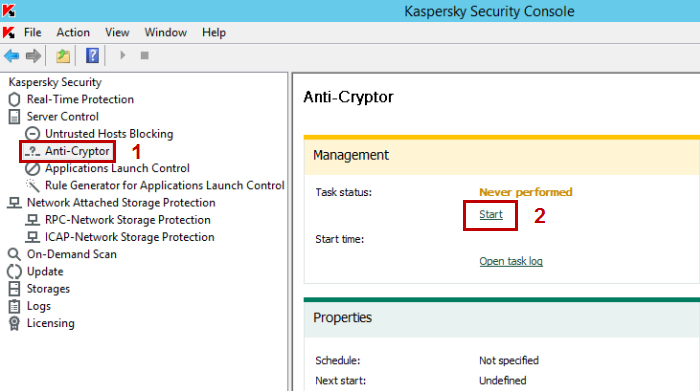Image resolution: width=700 pixels, height=391 pixels.
Task: Open the Logs node
Action: [39, 306]
